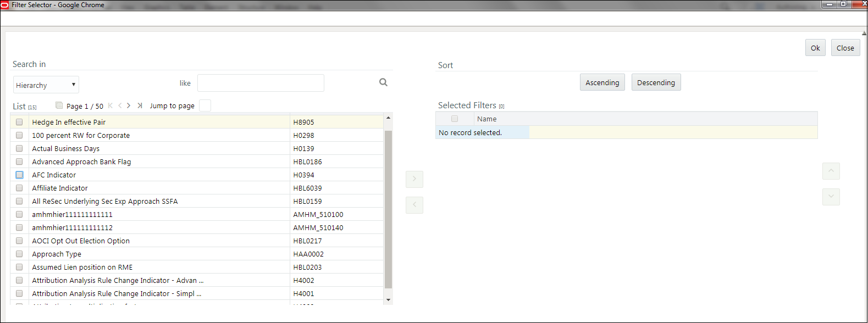The image size is (868, 323).
Task: Go to first page of list
Action: pos(110,105)
